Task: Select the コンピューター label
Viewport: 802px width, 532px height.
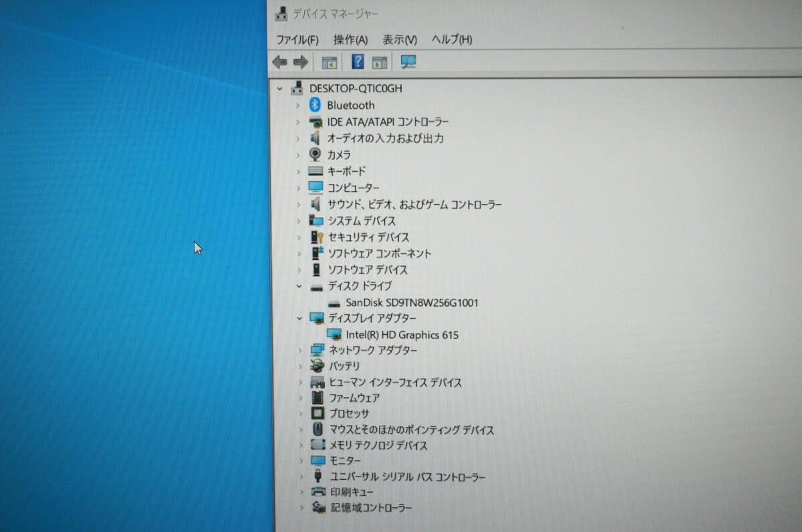Action: [x=354, y=188]
